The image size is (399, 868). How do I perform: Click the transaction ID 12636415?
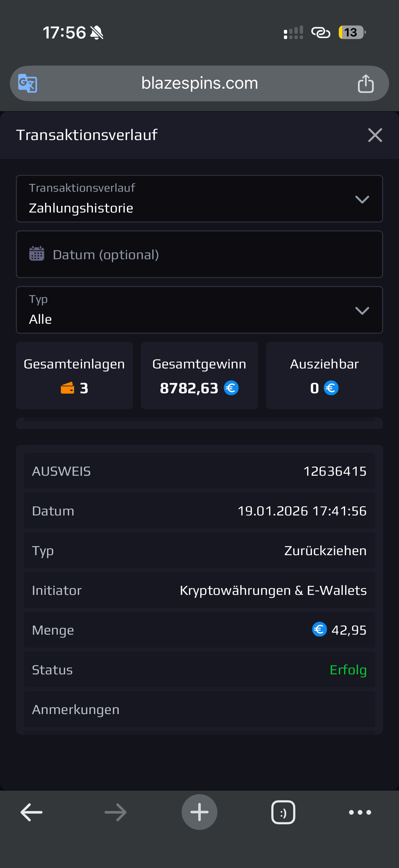tap(335, 471)
